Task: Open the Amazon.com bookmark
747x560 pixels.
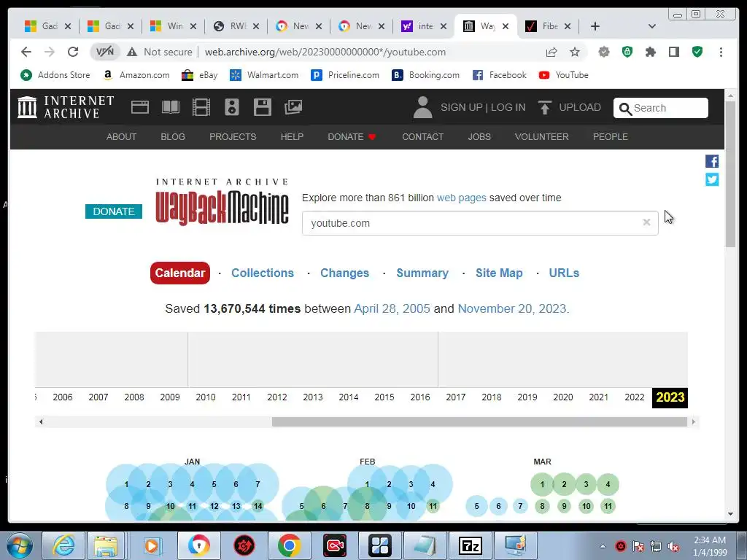Action: pyautogui.click(x=136, y=75)
